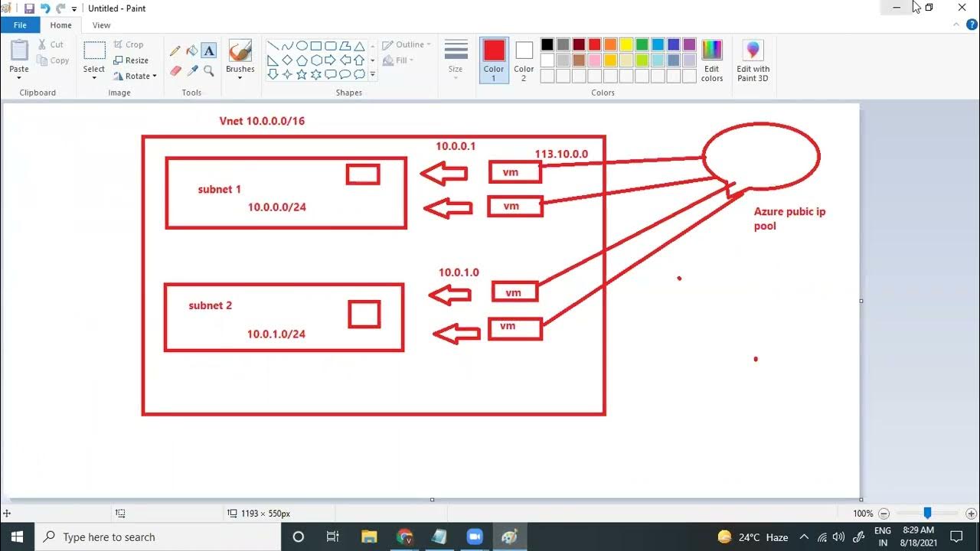The height and width of the screenshot is (551, 980).
Task: Open Zoom app from taskbar
Action: (474, 536)
